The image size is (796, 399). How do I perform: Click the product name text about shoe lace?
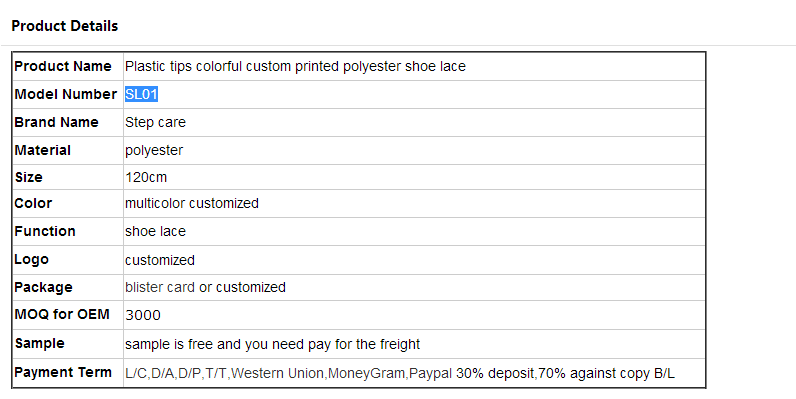(295, 66)
